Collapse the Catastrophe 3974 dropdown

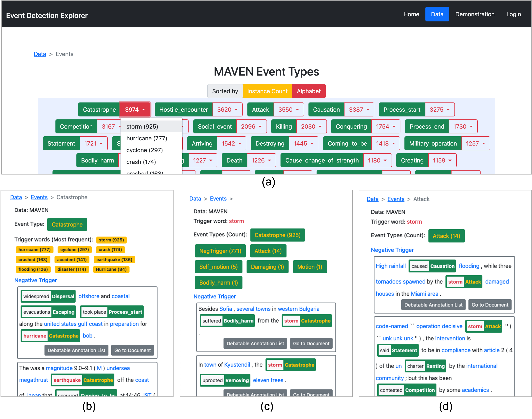(135, 109)
